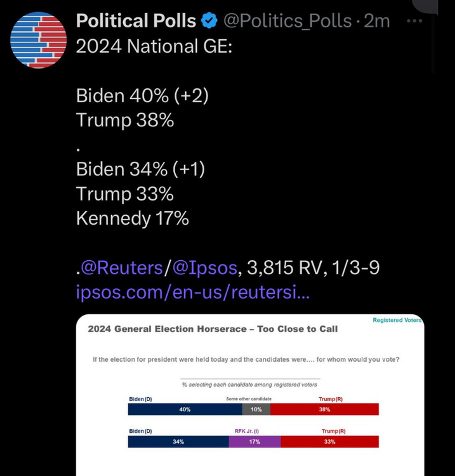The image size is (455, 476).
Task: Click the red Trump 38% bar
Action: [324, 410]
